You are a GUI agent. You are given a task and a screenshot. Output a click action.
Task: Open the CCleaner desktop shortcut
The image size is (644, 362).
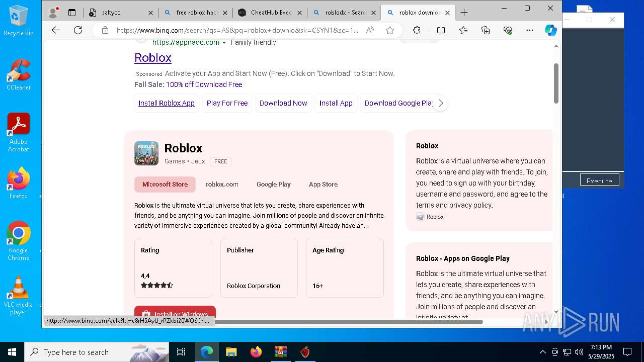19,75
